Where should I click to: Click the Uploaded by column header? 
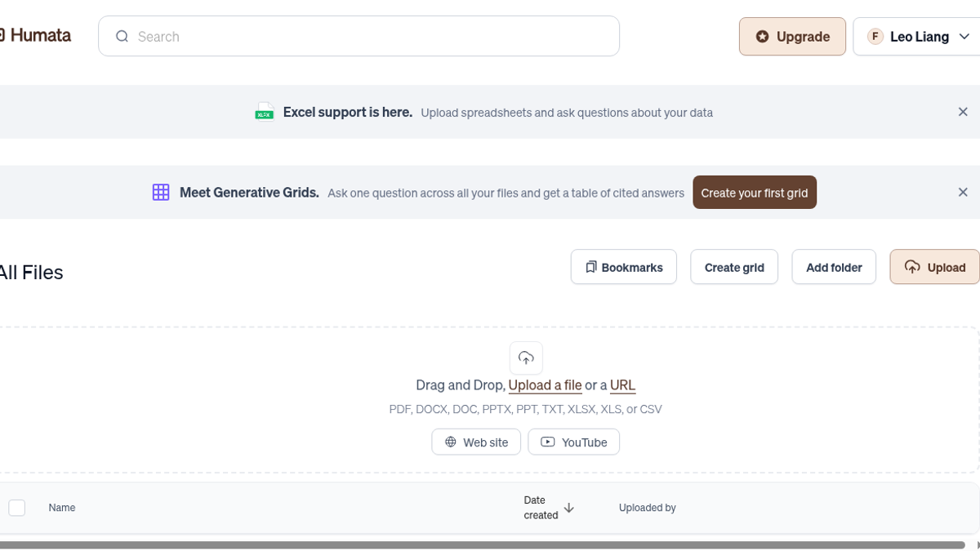pos(648,508)
